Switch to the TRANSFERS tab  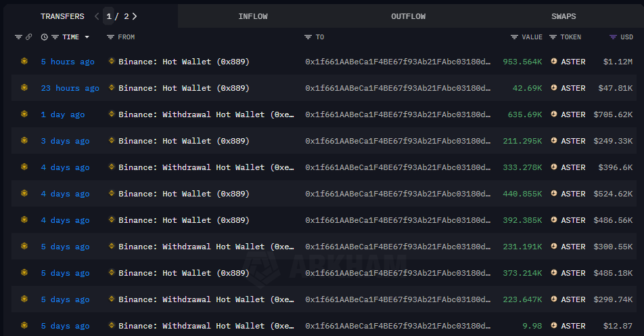[62, 16]
